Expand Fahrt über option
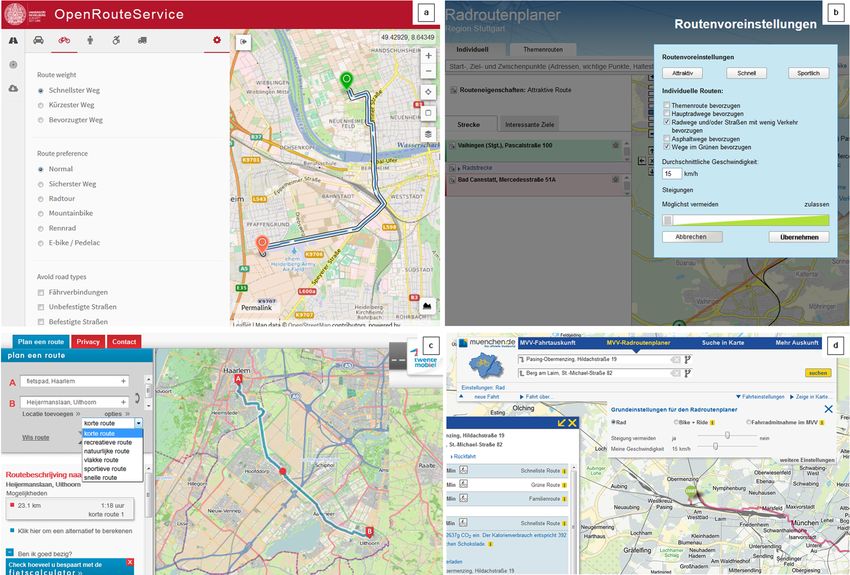The width and height of the screenshot is (850, 575). point(536,397)
